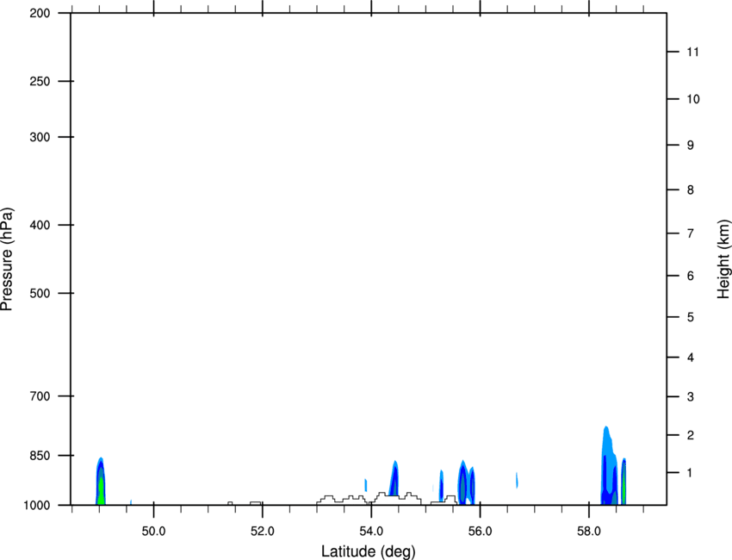The image size is (732, 560).
Task: Click the 500 pressure tick label
Action: click(40, 293)
